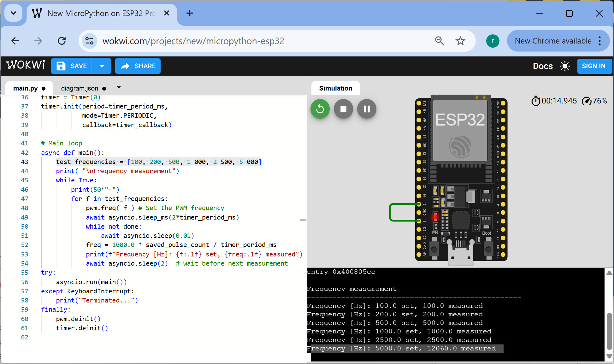Switch to the diagram.json tab
Viewport: 614px width, 364px height.
coord(83,88)
